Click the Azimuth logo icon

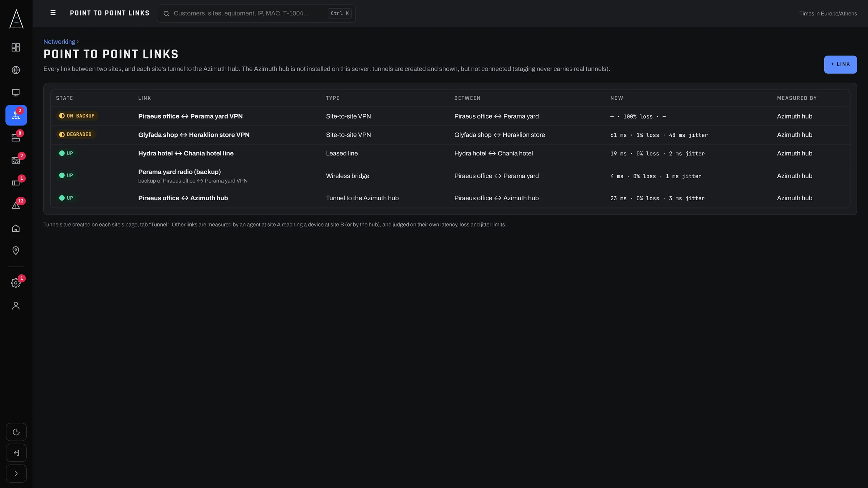(x=16, y=19)
